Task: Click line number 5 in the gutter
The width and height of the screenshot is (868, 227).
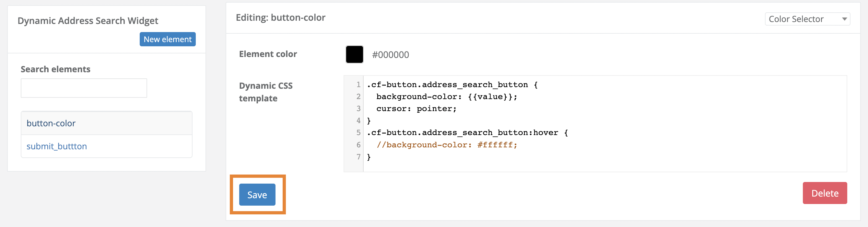Action: click(358, 133)
